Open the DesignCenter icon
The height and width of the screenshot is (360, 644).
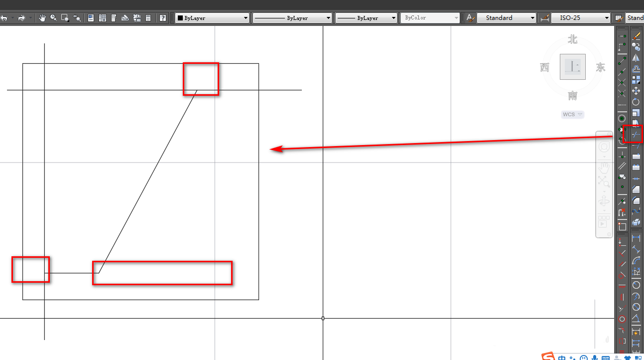coord(103,18)
